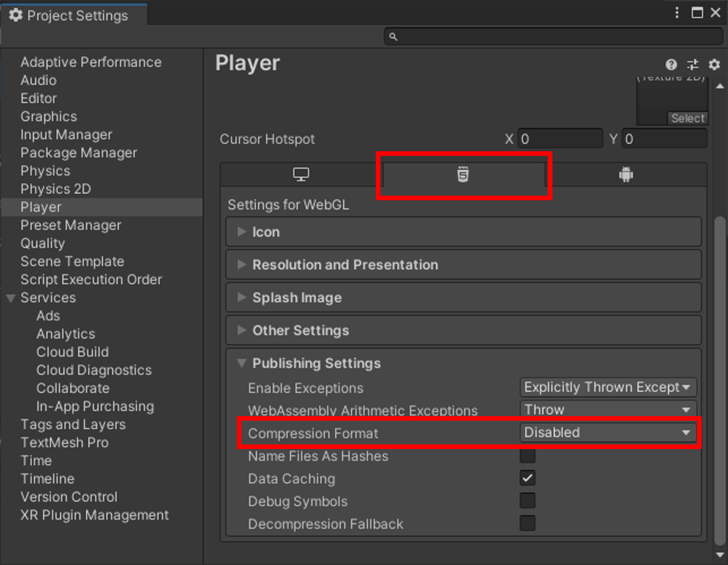Image resolution: width=728 pixels, height=565 pixels.
Task: Enable the Name Files As Hashes checkbox
Action: coord(527,456)
